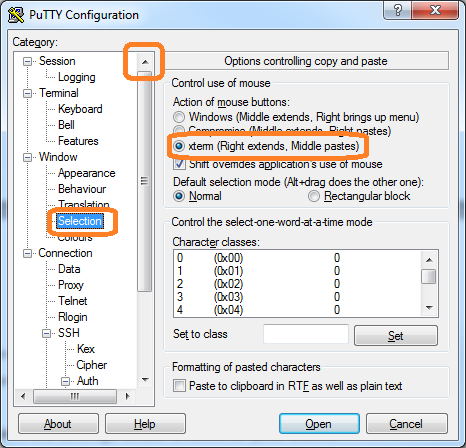Screen dimensions: 466x448
Task: Open the Terminal category
Action: [59, 93]
